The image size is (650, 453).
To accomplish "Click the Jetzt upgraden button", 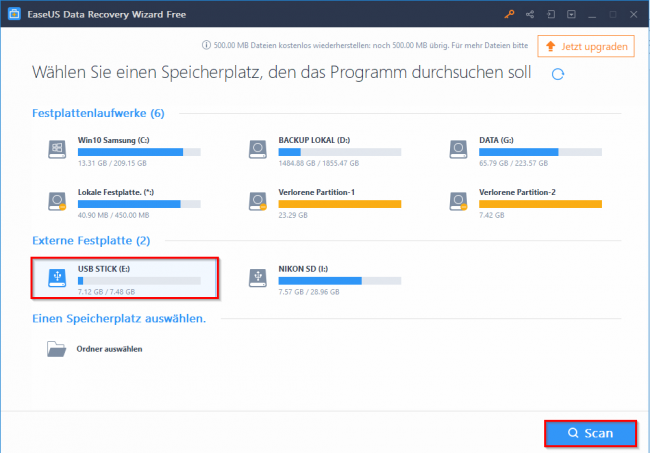I will tap(586, 46).
